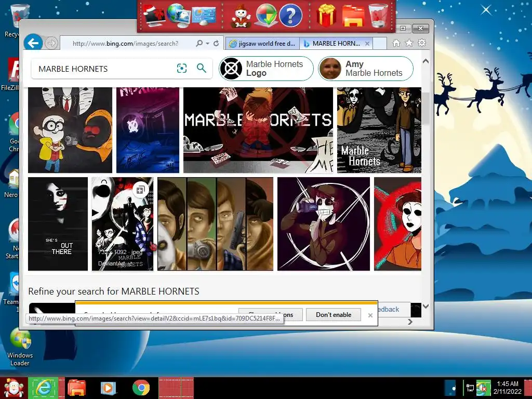This screenshot has width=532, height=399.
Task: Select the Amy Marble Hornets suggestion chip
Action: click(x=366, y=69)
